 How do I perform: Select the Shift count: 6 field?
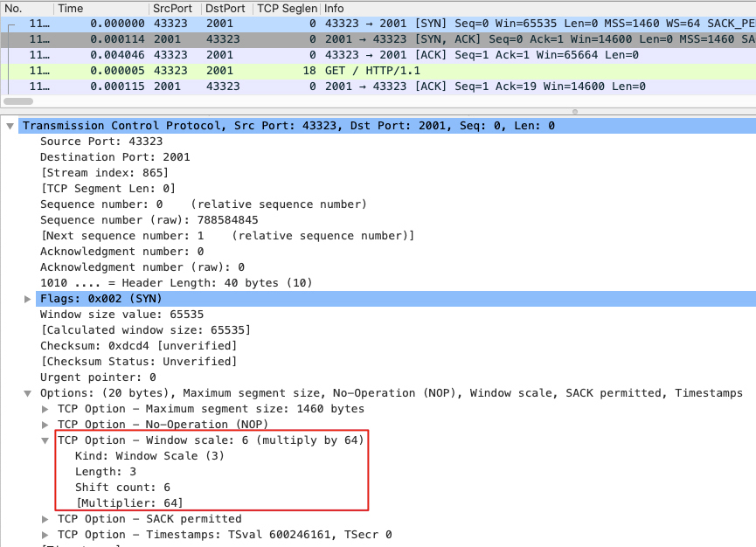pyautogui.click(x=122, y=488)
